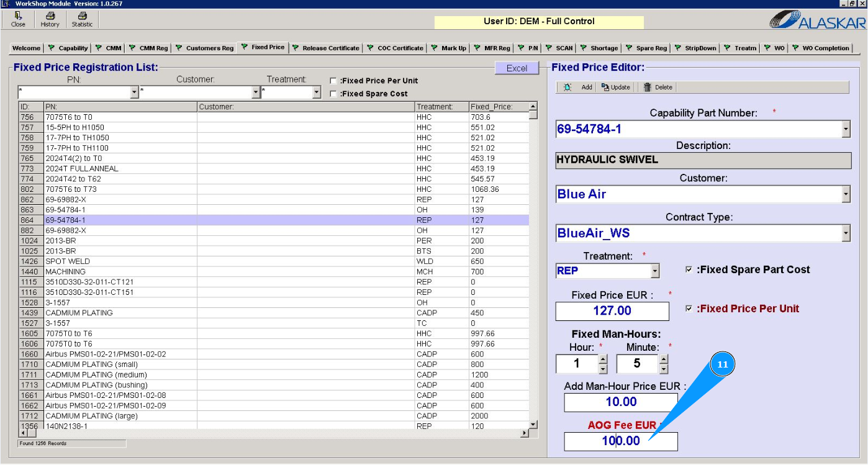The width and height of the screenshot is (868, 465).
Task: Click the Add icon in editor
Action: click(567, 88)
